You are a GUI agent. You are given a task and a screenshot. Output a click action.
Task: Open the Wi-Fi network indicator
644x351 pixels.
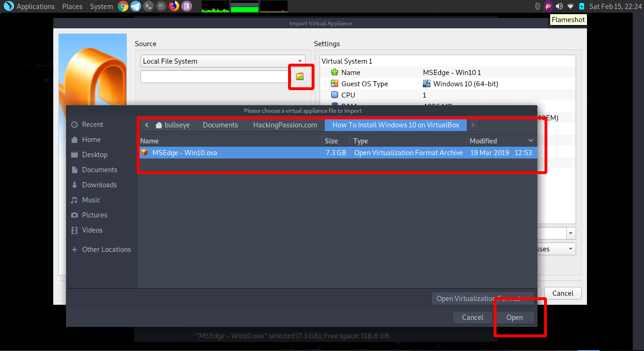[570, 6]
